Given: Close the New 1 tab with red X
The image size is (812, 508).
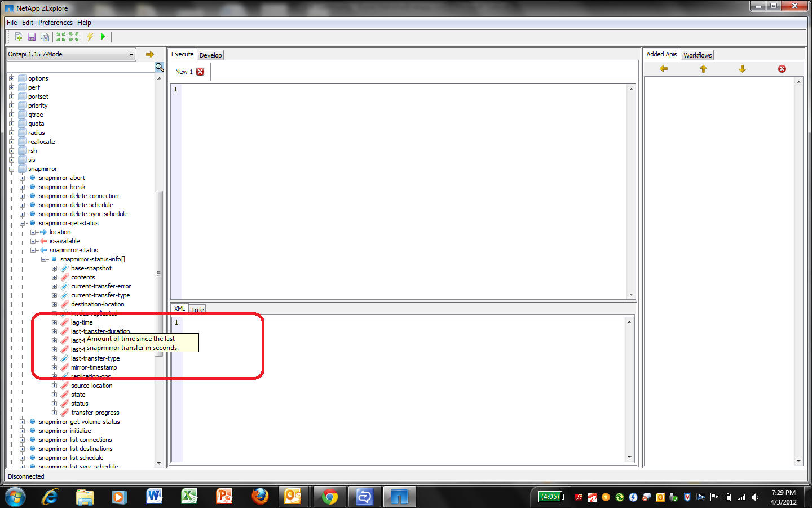Looking at the screenshot, I should point(200,72).
